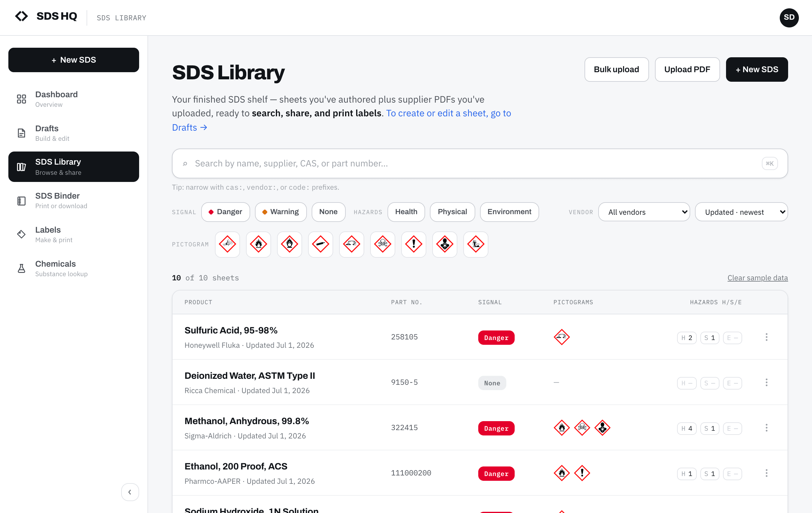The image size is (812, 513).
Task: Click the magnifier icon in the search bar
Action: point(185,164)
